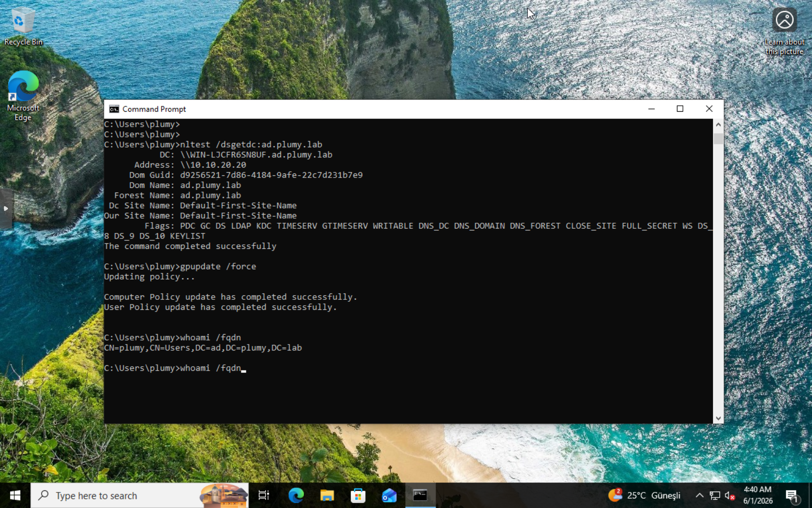Open Microsoft Store from the taskbar

point(358,495)
